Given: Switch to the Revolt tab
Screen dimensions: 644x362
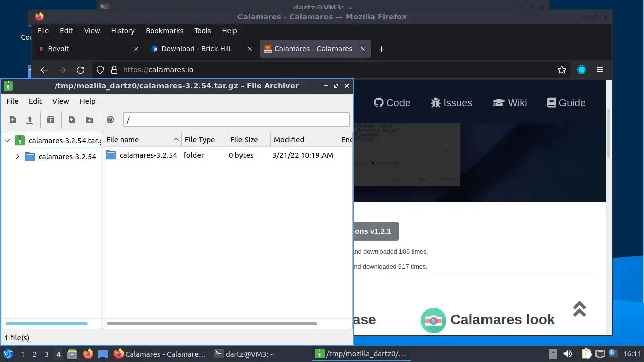Looking at the screenshot, I should tap(89, 49).
